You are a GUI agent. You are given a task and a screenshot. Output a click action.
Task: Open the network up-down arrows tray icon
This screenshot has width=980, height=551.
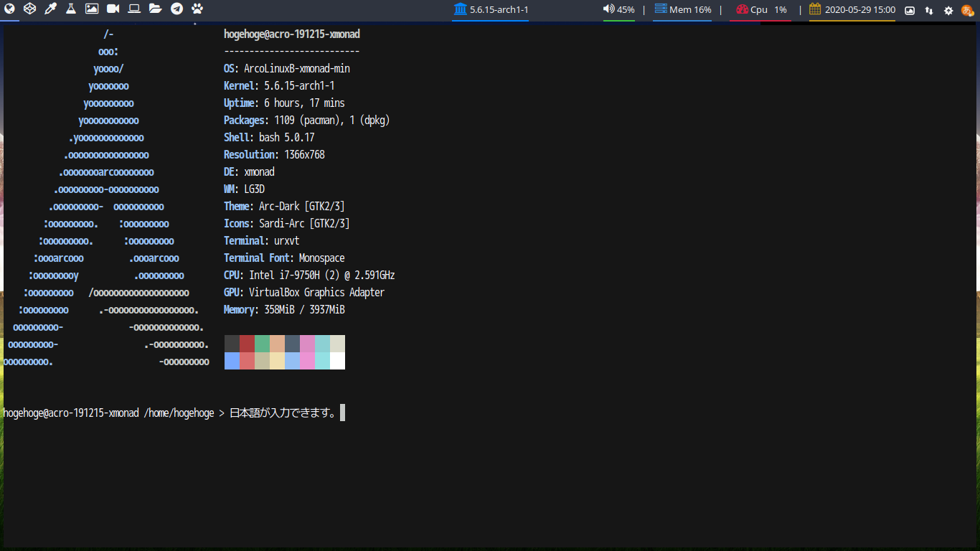[929, 10]
